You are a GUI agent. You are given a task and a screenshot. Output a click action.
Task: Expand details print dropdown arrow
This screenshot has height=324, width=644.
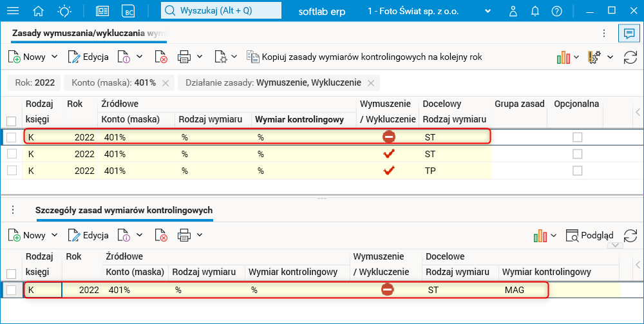click(x=200, y=235)
